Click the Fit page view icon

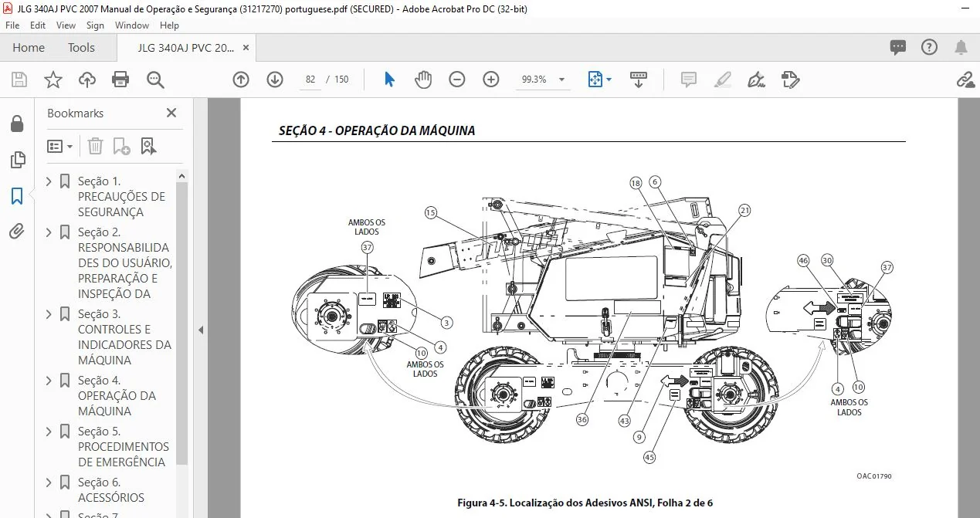595,80
